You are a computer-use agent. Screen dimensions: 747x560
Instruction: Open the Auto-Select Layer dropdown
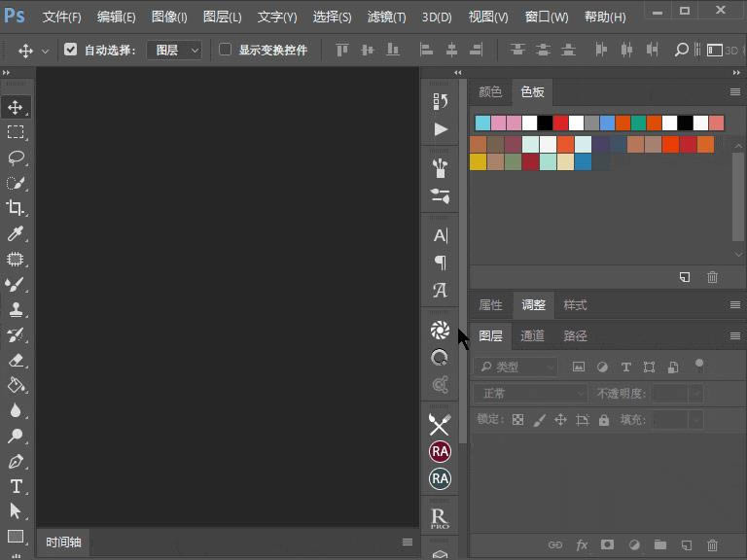point(174,50)
